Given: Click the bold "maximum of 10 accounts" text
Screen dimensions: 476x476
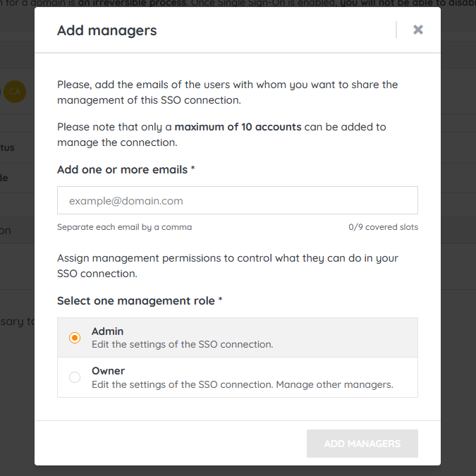Looking at the screenshot, I should tap(238, 127).
